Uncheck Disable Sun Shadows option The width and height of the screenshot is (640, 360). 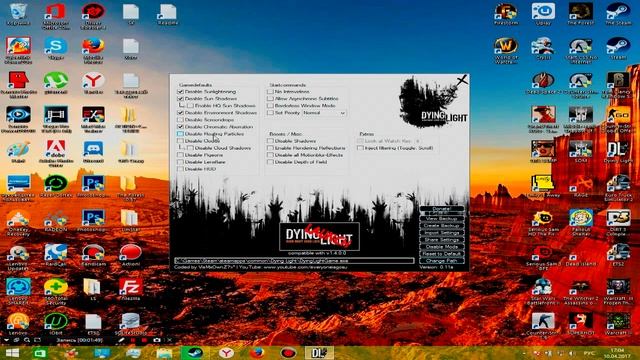coord(180,99)
